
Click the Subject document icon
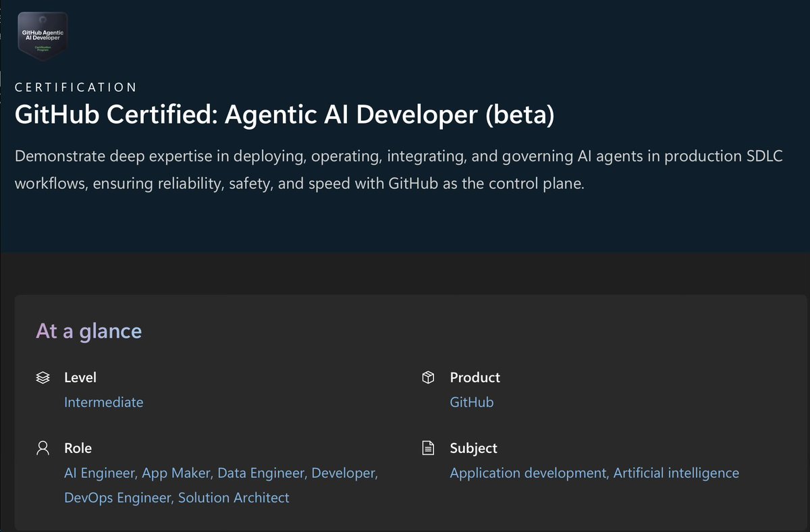427,448
